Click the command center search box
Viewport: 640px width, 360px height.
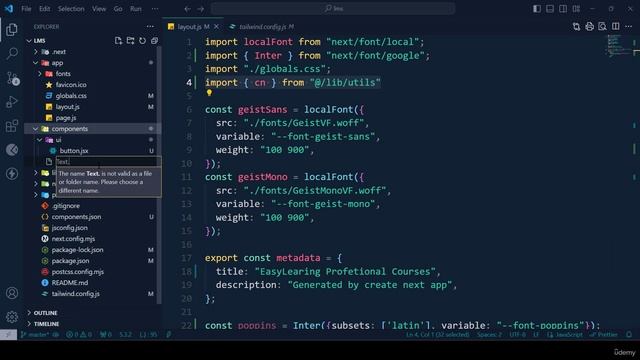point(333,9)
